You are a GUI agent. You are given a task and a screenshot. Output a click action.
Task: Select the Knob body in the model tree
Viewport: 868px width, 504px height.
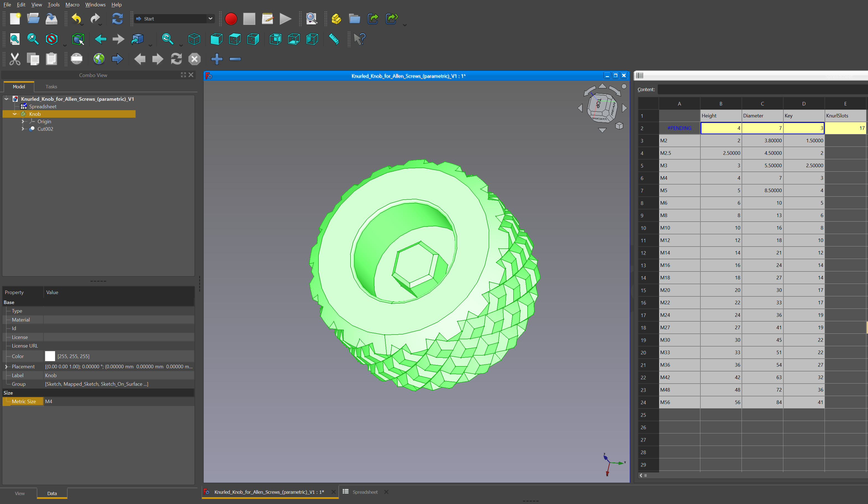click(35, 114)
